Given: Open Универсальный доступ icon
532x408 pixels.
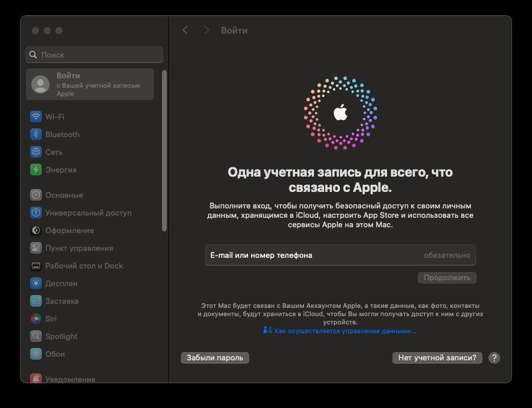Looking at the screenshot, I should coord(35,213).
